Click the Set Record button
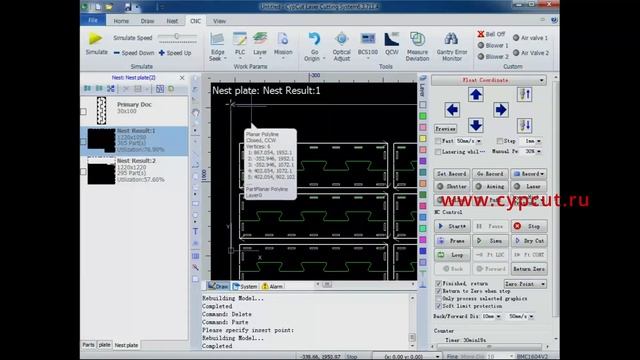Screen dimensions: 640x360 pos(451,174)
